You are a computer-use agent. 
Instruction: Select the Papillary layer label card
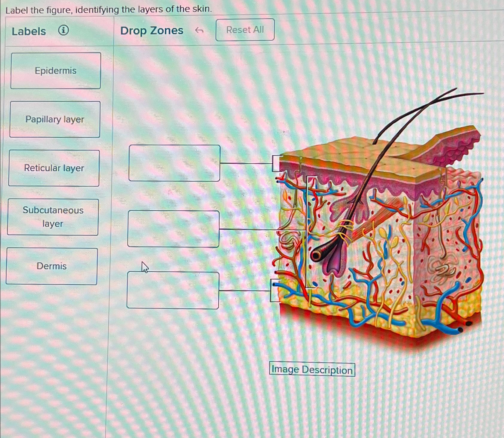pyautogui.click(x=55, y=119)
